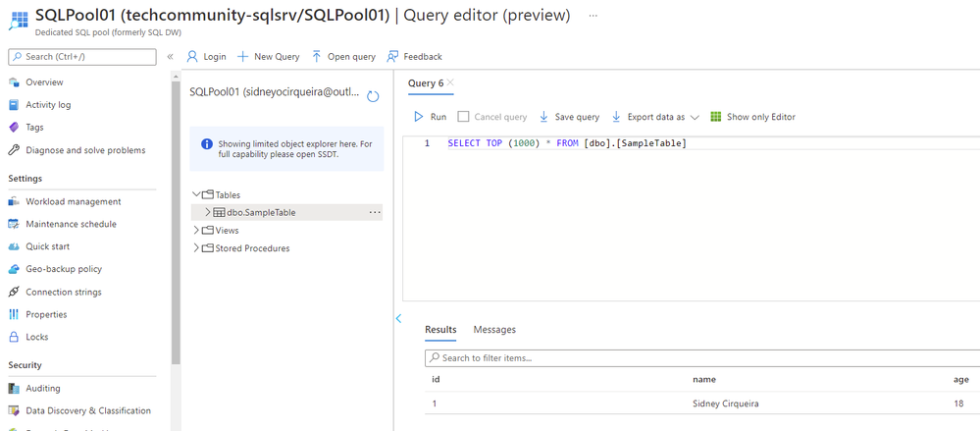
Task: Click the age value 18 cell
Action: pyautogui.click(x=958, y=404)
